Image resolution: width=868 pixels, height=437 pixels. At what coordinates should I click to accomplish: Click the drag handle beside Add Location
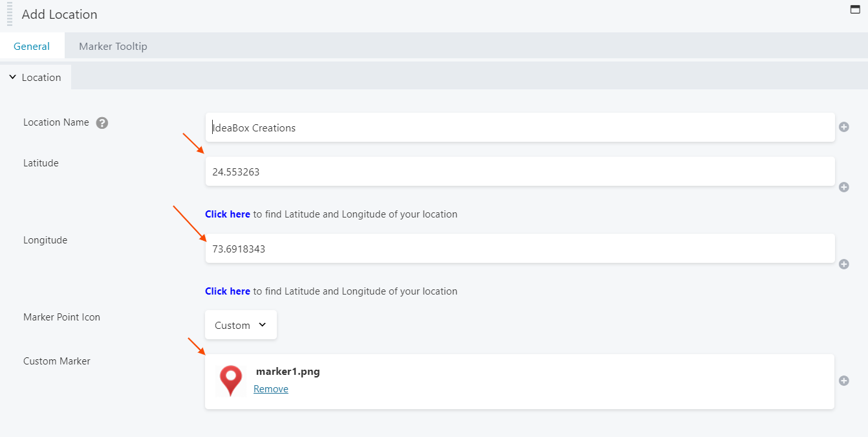pos(10,14)
